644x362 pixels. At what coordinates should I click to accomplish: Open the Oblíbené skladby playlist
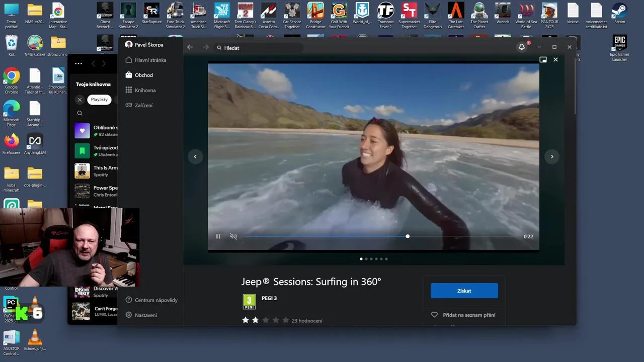click(x=96, y=131)
